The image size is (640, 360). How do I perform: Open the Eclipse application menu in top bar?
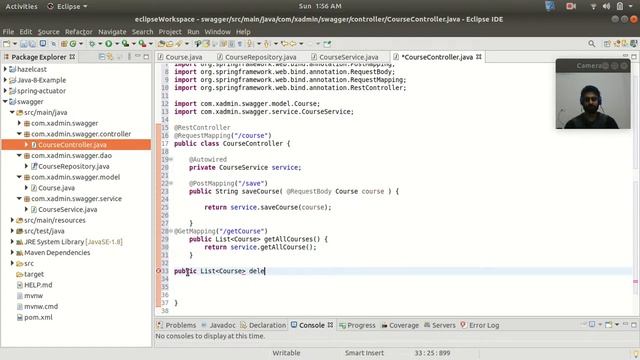pos(68,6)
